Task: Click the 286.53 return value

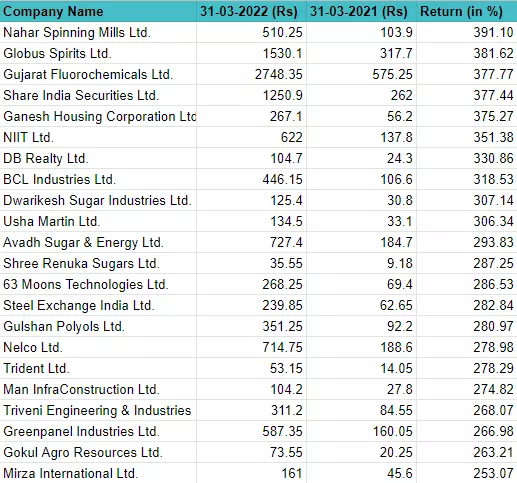Action: tap(493, 285)
